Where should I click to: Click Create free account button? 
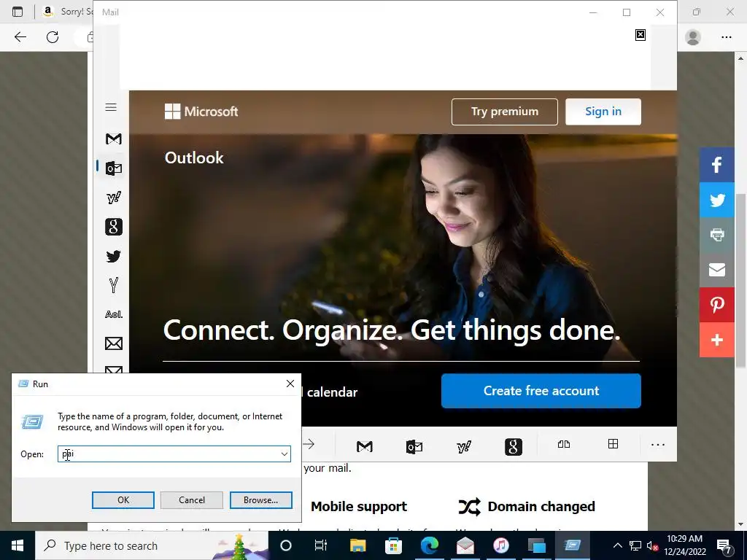(541, 391)
